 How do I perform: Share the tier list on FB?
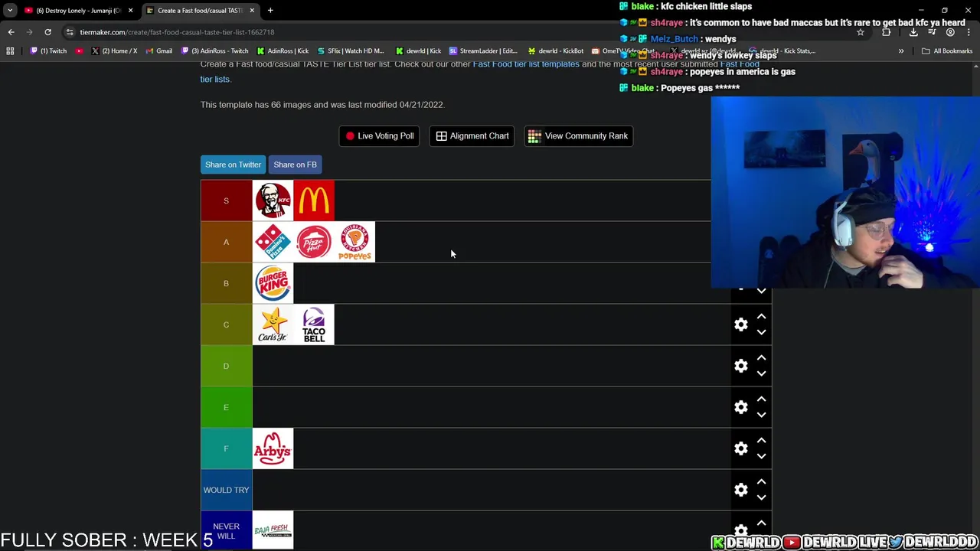[x=295, y=165]
